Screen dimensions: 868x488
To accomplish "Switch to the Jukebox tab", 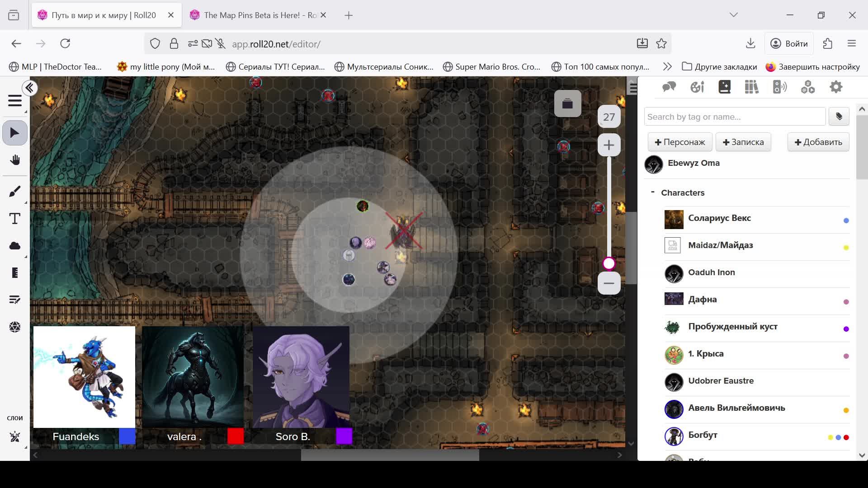I will (x=780, y=87).
